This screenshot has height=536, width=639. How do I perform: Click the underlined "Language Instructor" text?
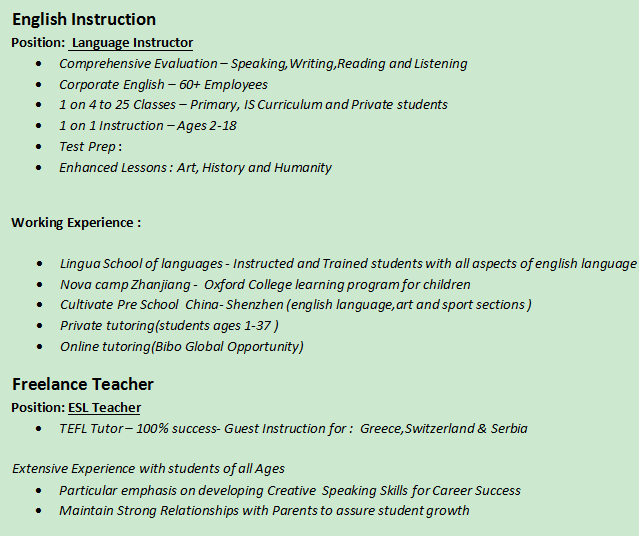point(132,43)
